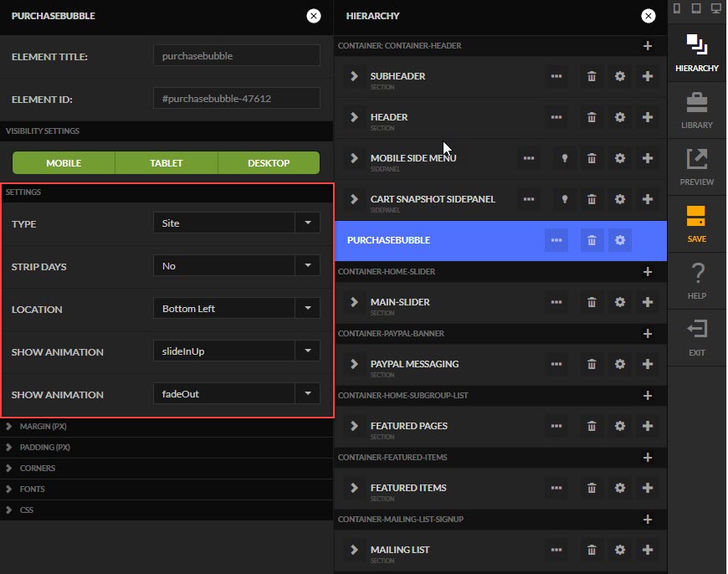Click the Exit sidebar icon

coord(696,337)
